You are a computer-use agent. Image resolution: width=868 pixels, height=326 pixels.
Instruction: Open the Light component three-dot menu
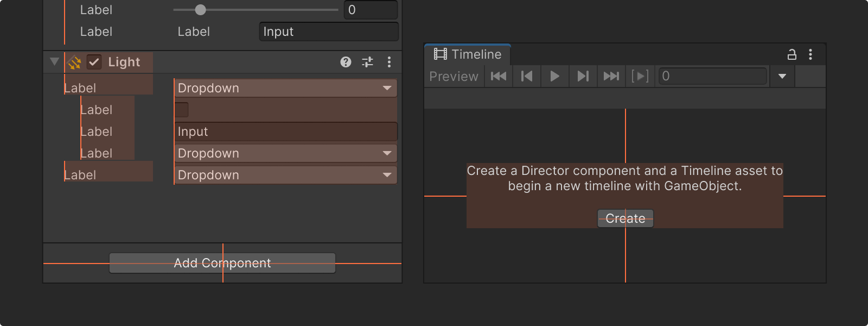click(389, 62)
